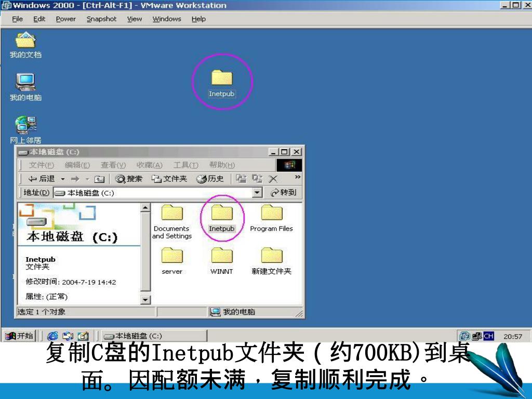The width and height of the screenshot is (532, 399).
Task: Select the Inetpub folder in drive C
Action: pos(221,219)
